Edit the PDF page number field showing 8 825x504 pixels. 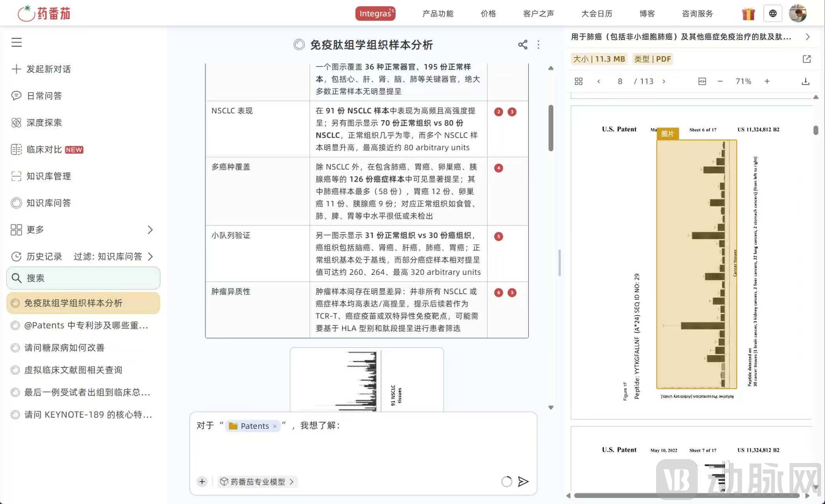coord(620,81)
